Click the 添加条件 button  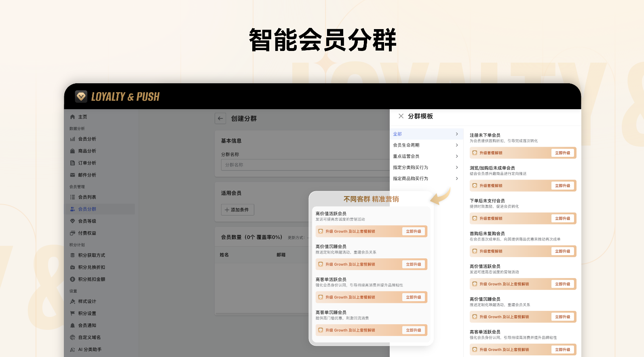coord(237,210)
